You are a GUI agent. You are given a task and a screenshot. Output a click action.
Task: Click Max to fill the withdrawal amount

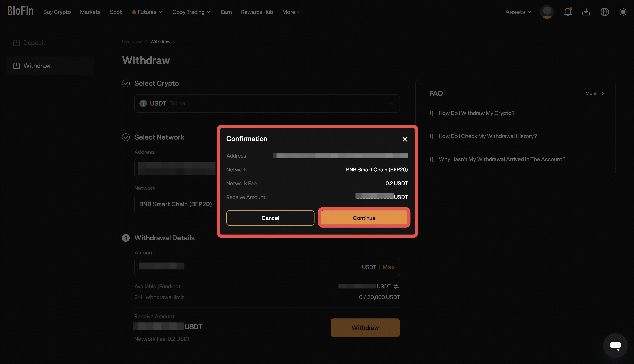point(388,267)
